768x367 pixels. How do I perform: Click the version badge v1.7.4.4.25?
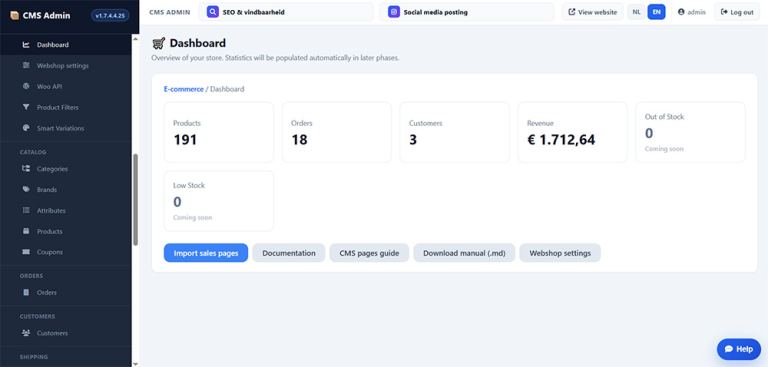click(110, 16)
